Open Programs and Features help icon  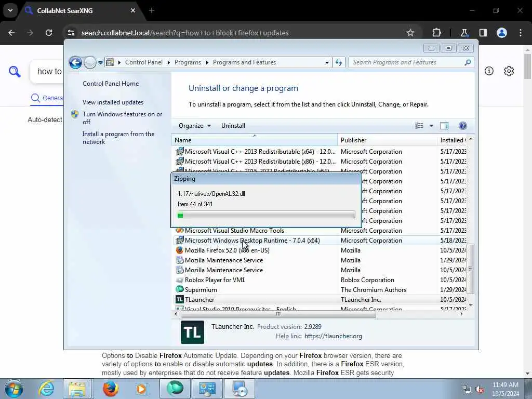pyautogui.click(x=462, y=126)
